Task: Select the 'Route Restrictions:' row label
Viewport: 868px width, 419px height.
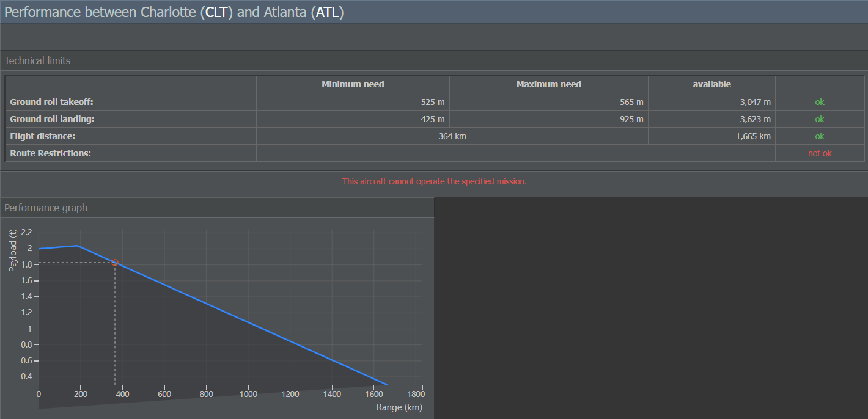Action: 50,153
